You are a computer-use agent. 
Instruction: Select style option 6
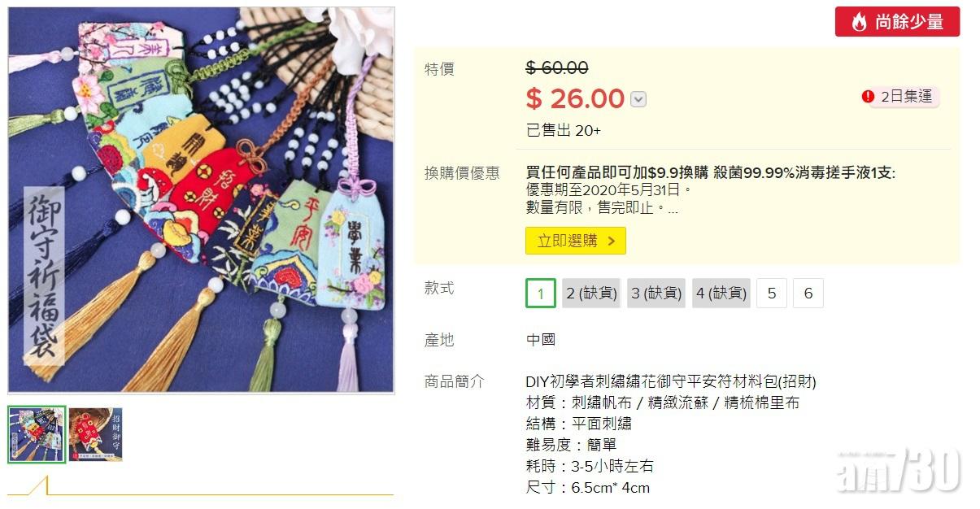point(808,294)
